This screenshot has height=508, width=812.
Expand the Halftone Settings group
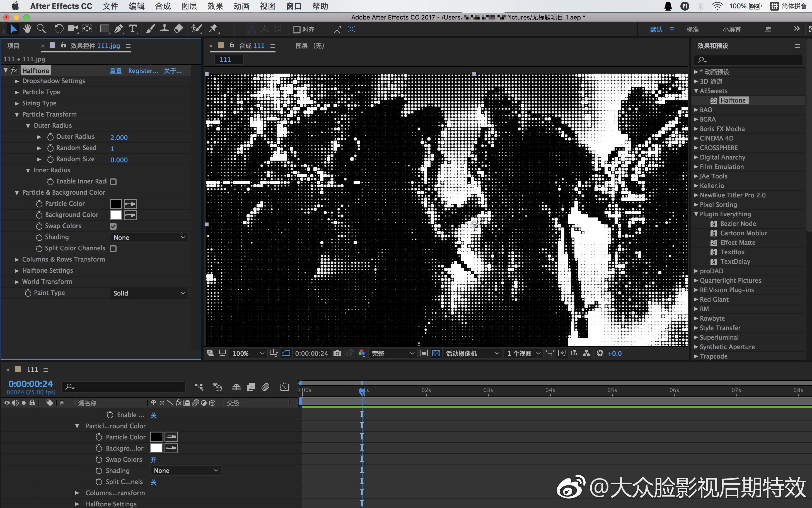pos(17,270)
